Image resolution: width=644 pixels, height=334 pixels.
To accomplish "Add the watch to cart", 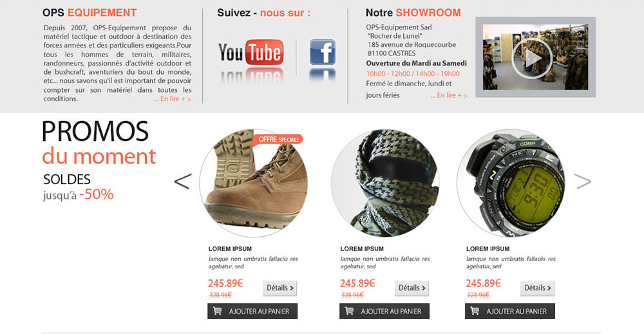I will coord(509,311).
